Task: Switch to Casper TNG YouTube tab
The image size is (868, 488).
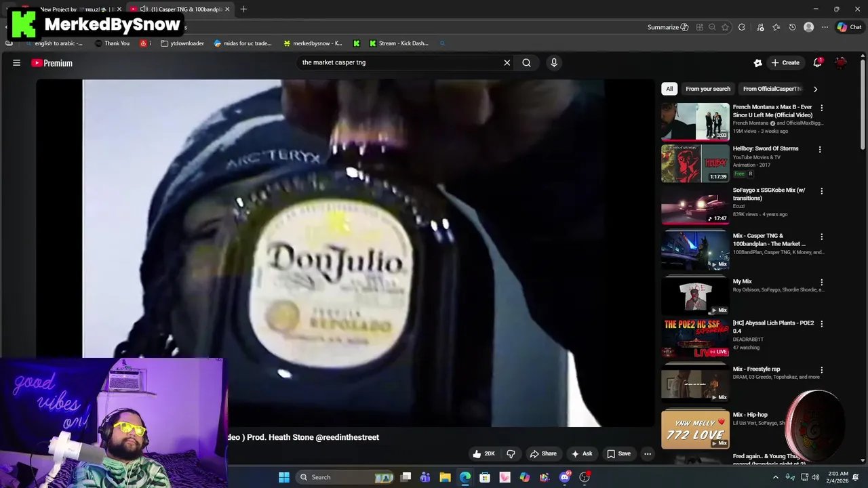Action: coord(180,9)
